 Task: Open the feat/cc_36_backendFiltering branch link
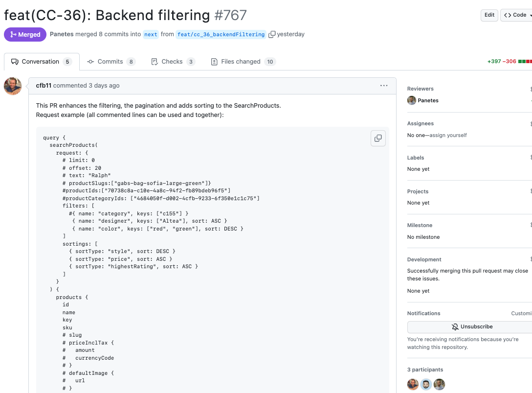[x=221, y=34]
